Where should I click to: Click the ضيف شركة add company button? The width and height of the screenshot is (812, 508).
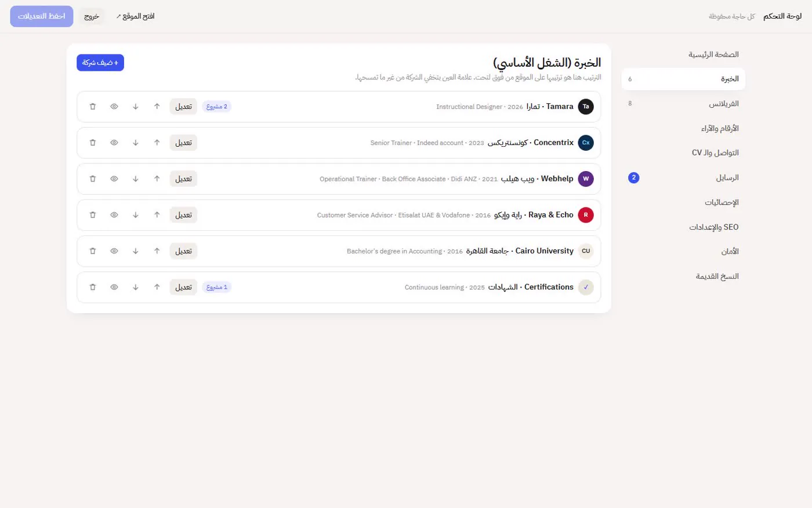coord(100,63)
